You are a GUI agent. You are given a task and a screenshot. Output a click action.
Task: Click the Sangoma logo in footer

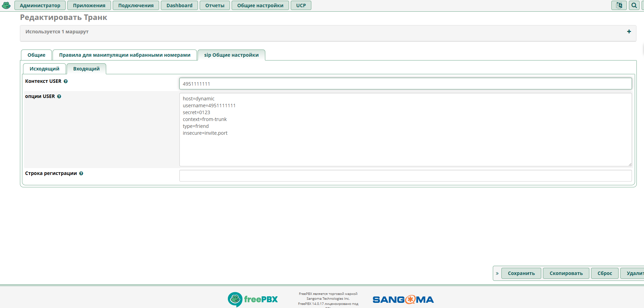pyautogui.click(x=403, y=300)
